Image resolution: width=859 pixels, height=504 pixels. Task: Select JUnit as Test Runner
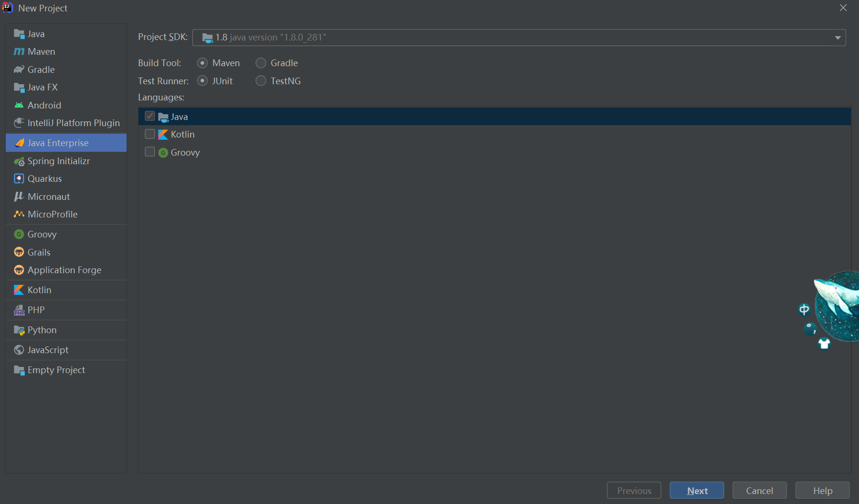click(x=202, y=81)
